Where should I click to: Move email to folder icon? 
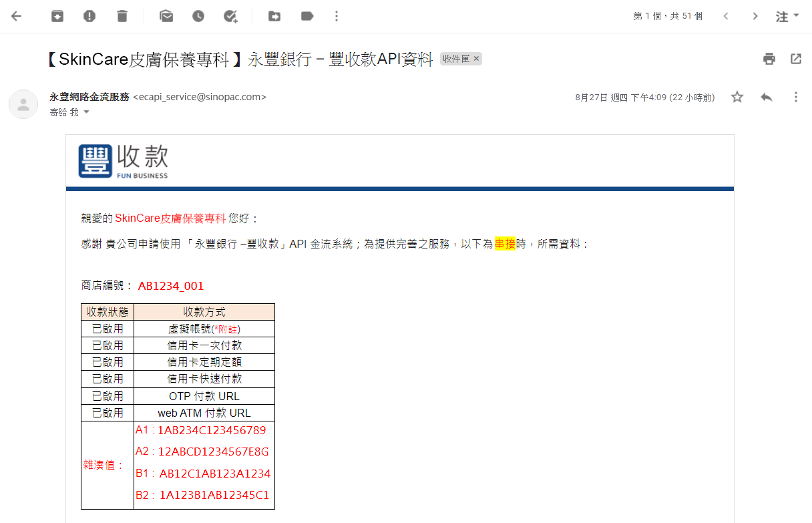274,16
